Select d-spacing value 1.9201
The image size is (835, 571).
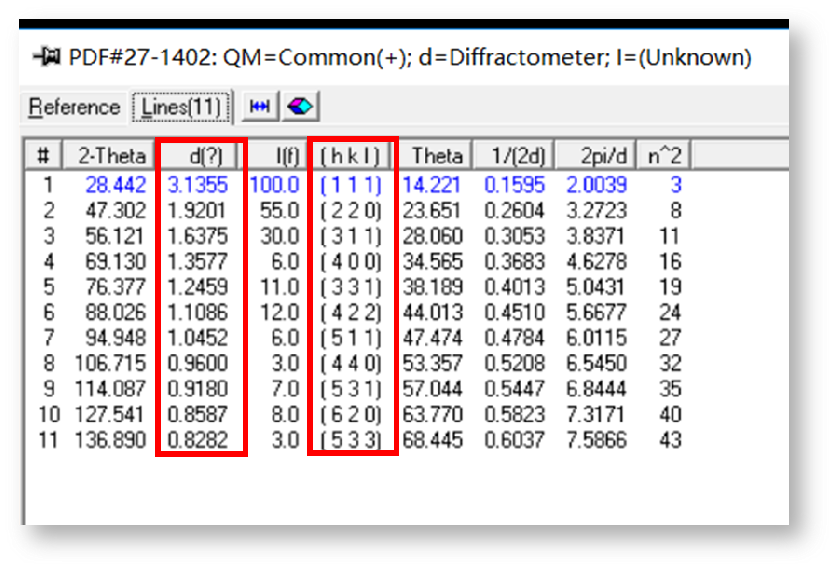pos(197,210)
